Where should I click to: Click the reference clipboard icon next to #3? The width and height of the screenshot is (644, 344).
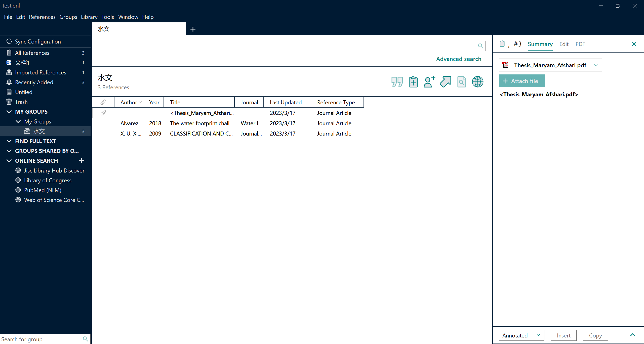[x=502, y=44]
